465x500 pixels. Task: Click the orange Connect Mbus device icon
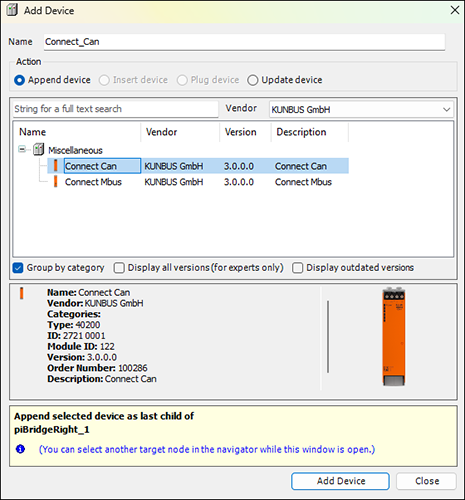[55, 182]
